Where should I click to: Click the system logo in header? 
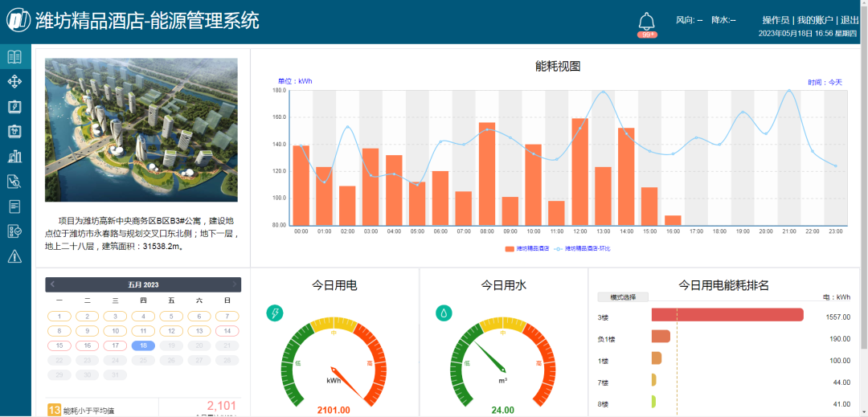(18, 20)
